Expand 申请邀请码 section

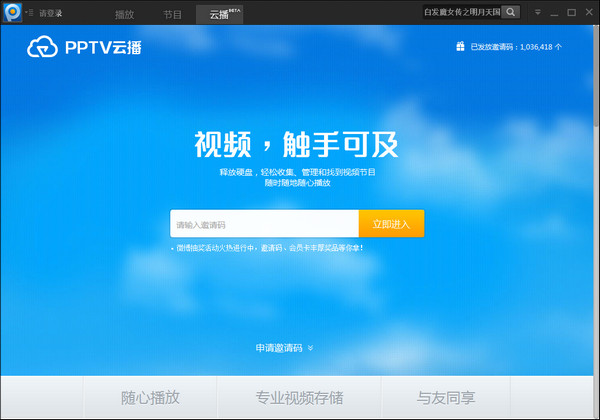pyautogui.click(x=284, y=348)
